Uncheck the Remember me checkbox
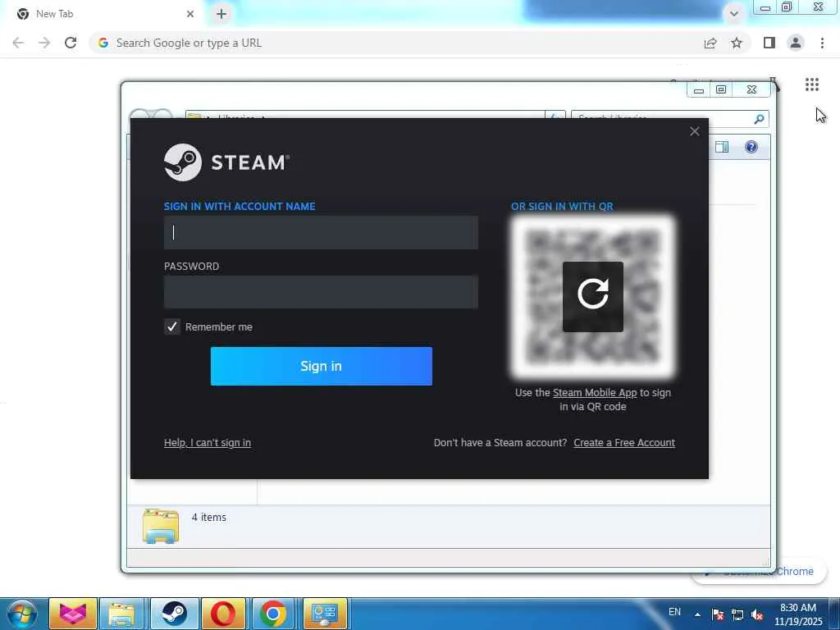840x630 pixels. pyautogui.click(x=172, y=326)
